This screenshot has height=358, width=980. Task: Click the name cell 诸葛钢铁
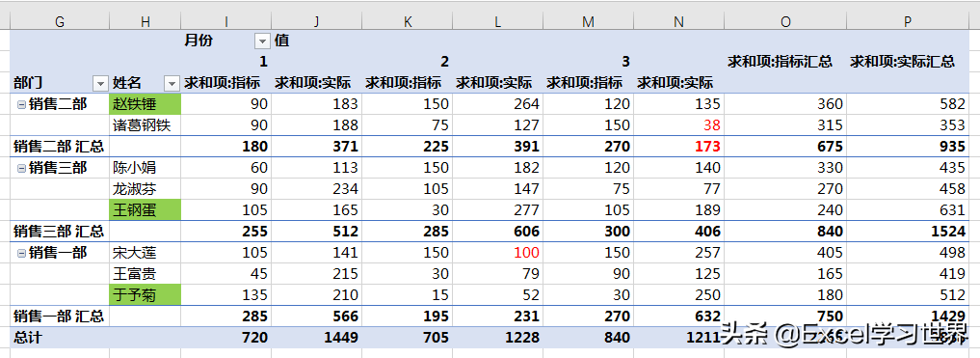pos(145,125)
